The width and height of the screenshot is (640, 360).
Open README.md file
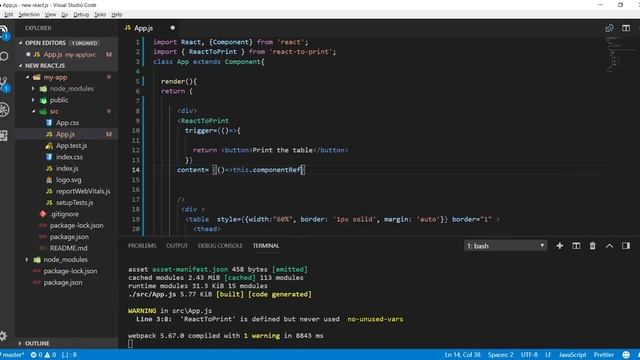click(x=68, y=248)
